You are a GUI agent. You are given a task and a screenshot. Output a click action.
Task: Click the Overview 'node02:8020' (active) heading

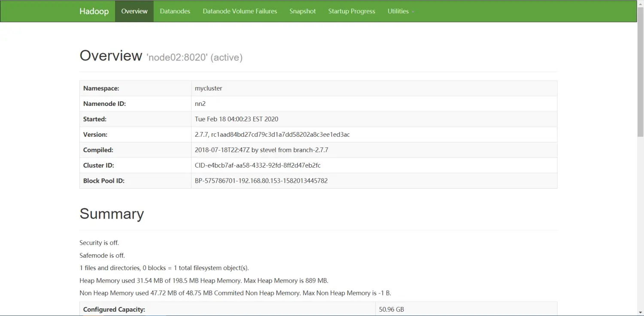click(161, 56)
